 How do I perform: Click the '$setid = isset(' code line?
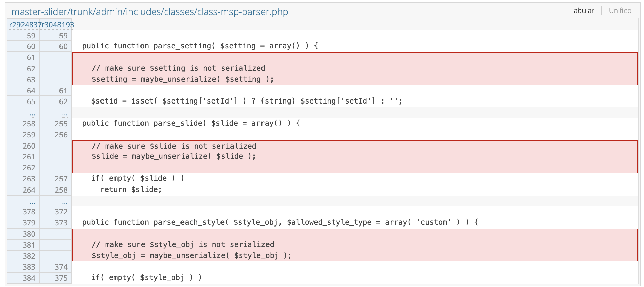(x=247, y=101)
